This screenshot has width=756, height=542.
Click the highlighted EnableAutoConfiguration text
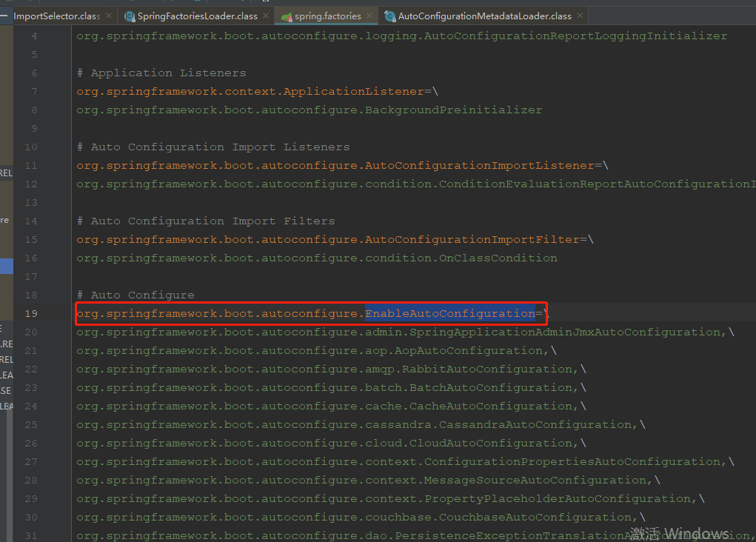453,313
